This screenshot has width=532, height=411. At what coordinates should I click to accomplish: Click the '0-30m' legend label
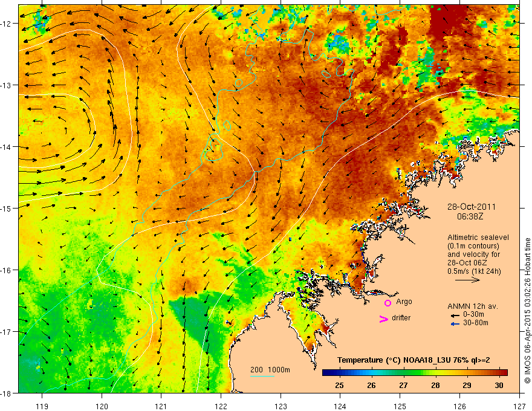click(473, 314)
